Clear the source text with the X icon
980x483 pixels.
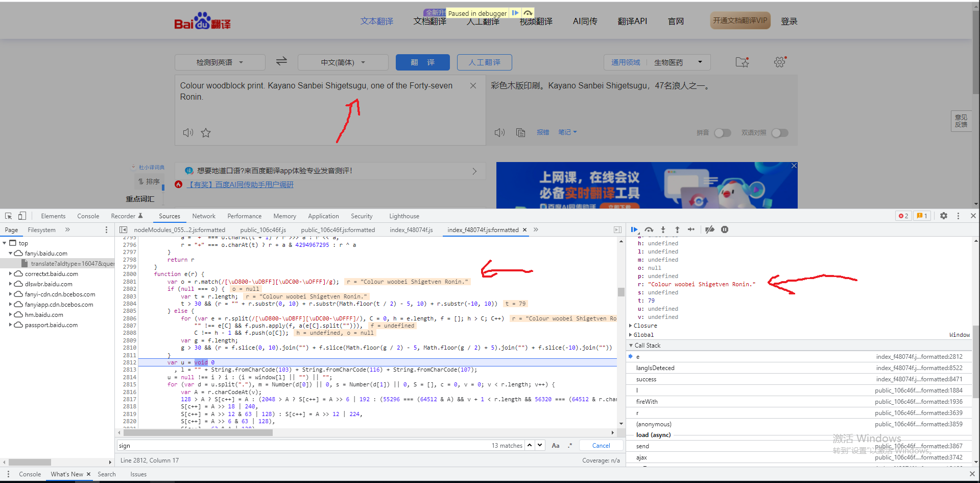(x=473, y=86)
